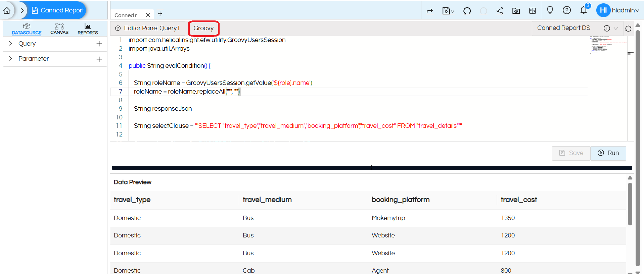Click the refresh icon in top toolbar
Image resolution: width=644 pixels, height=274 pixels.
pos(467,11)
